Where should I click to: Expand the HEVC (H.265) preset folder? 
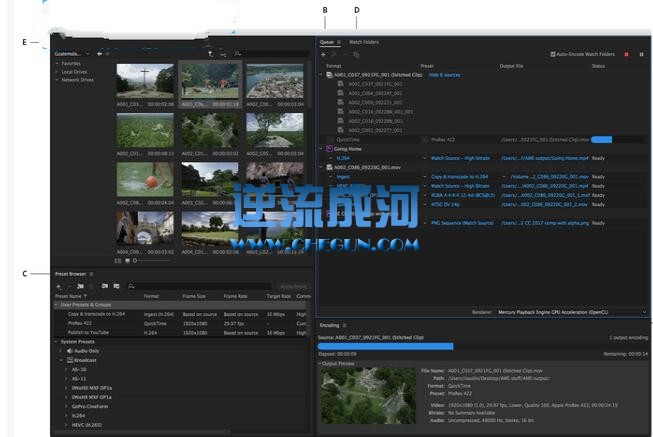[66, 425]
